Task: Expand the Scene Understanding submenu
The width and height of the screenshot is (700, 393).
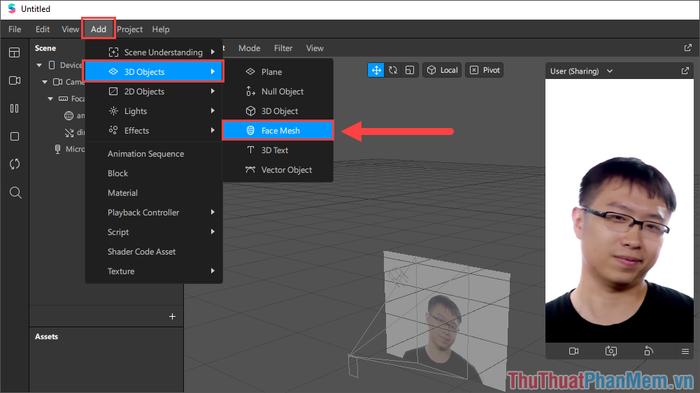Action: [154, 52]
